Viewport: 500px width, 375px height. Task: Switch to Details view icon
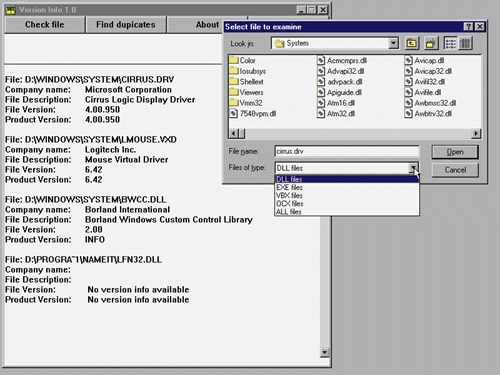(465, 43)
